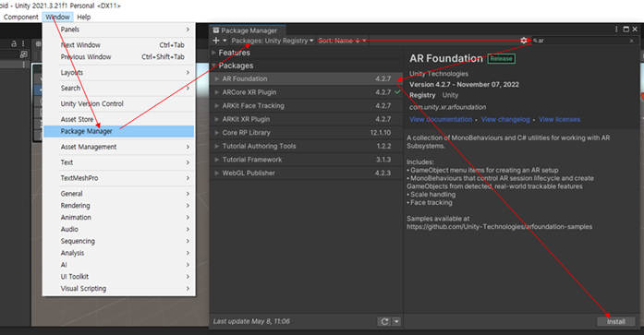Select ARKit Face Tracking package name

253,106
